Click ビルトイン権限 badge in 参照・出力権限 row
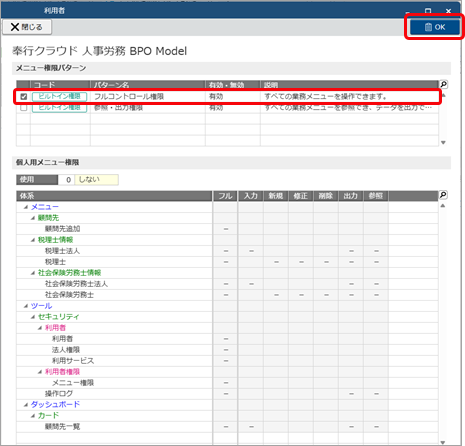Image resolution: width=465 pixels, height=446 pixels. [59, 108]
